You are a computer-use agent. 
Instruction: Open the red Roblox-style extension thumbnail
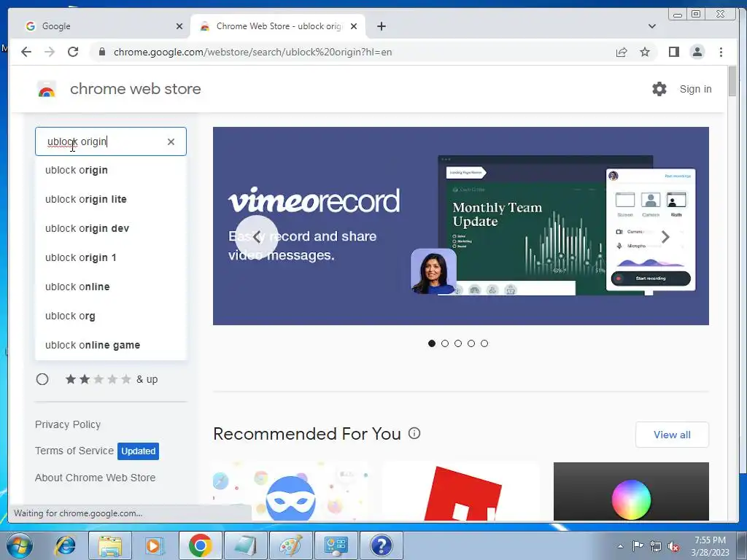click(x=461, y=491)
